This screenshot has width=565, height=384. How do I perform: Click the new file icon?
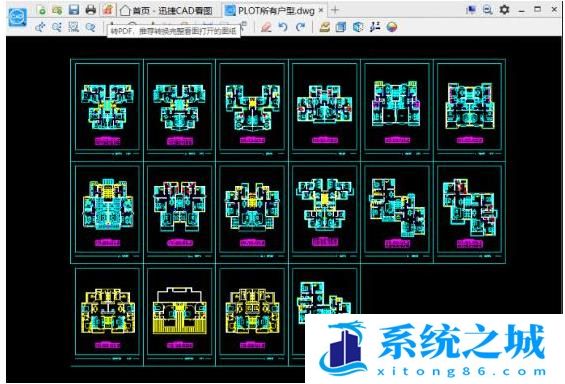click(x=41, y=10)
